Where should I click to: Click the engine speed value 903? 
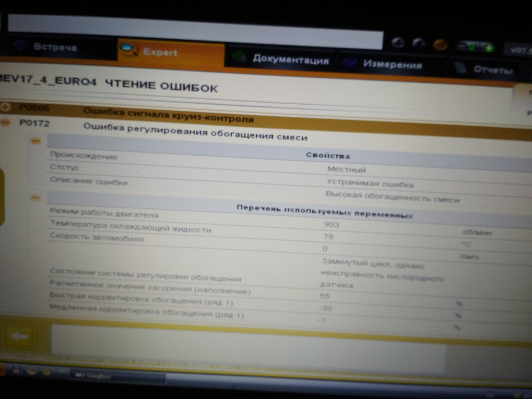coord(331,224)
